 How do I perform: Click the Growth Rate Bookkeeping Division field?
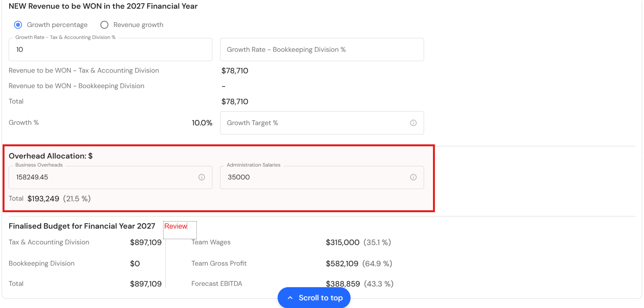(x=322, y=50)
